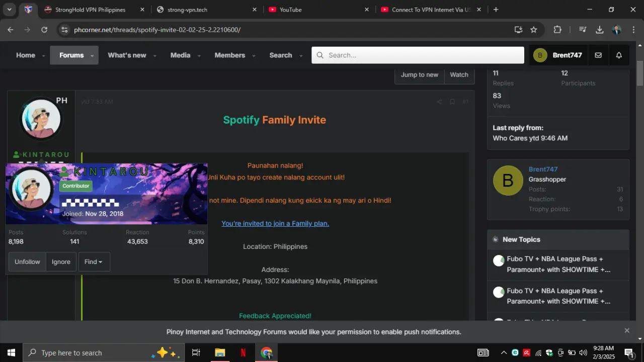
Task: Open the What's new nav item
Action: pos(127,55)
